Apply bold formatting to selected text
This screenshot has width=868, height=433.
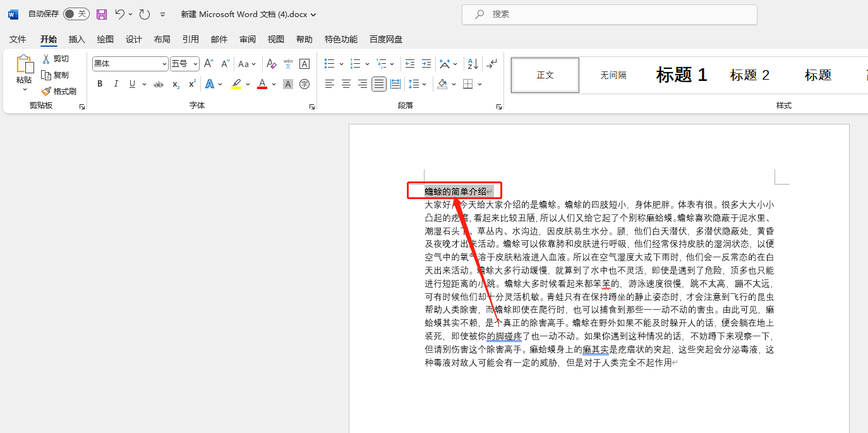click(100, 83)
